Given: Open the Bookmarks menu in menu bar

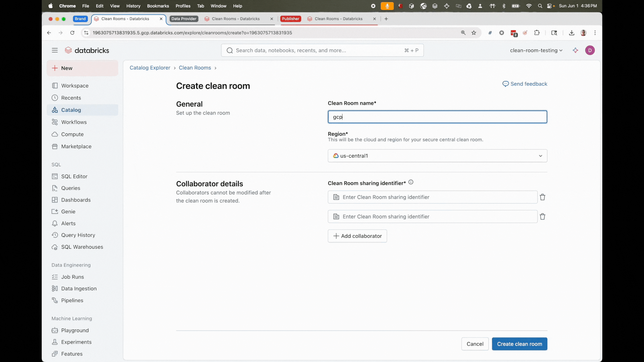Looking at the screenshot, I should (x=158, y=6).
